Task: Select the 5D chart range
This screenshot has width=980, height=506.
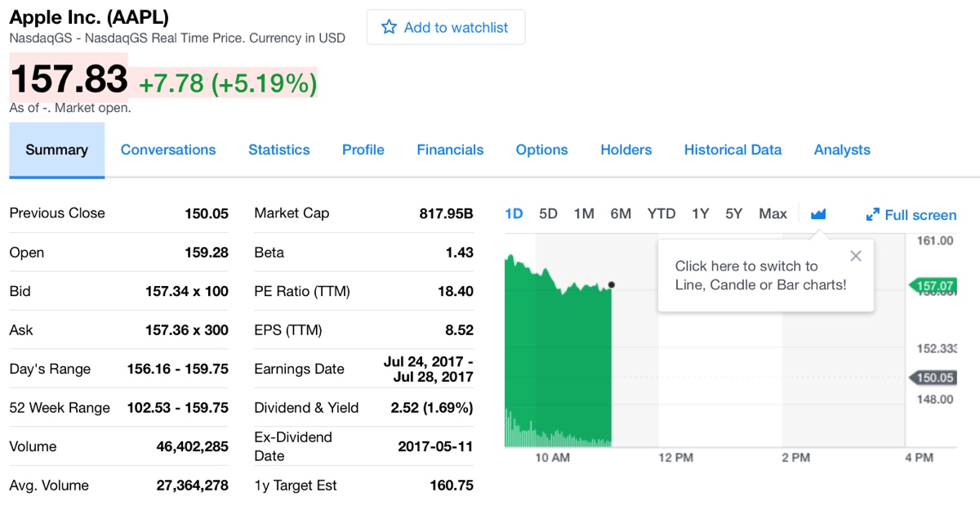Action: [x=548, y=213]
